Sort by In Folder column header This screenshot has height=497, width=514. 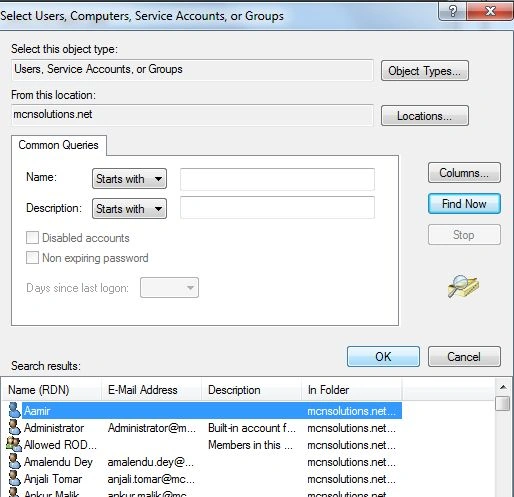(x=352, y=390)
